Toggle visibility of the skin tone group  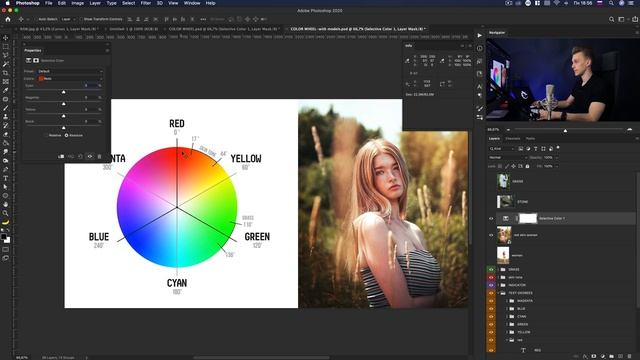(491, 277)
